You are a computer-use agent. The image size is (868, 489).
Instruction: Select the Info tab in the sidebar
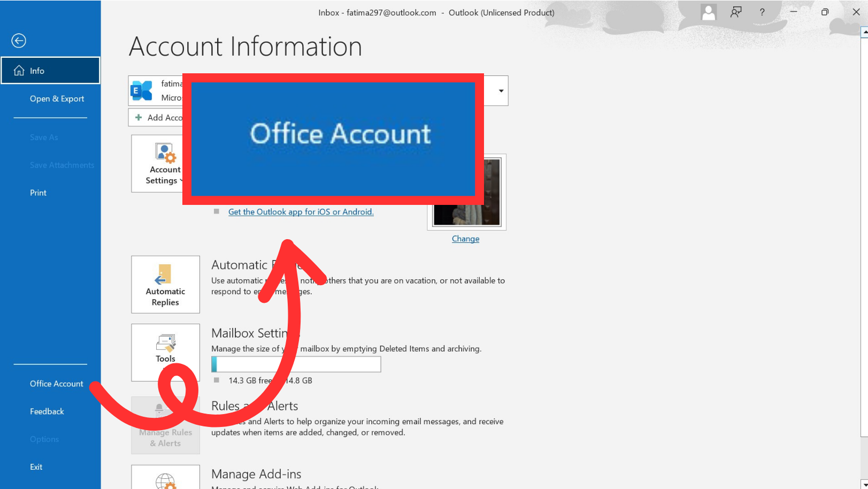(50, 71)
